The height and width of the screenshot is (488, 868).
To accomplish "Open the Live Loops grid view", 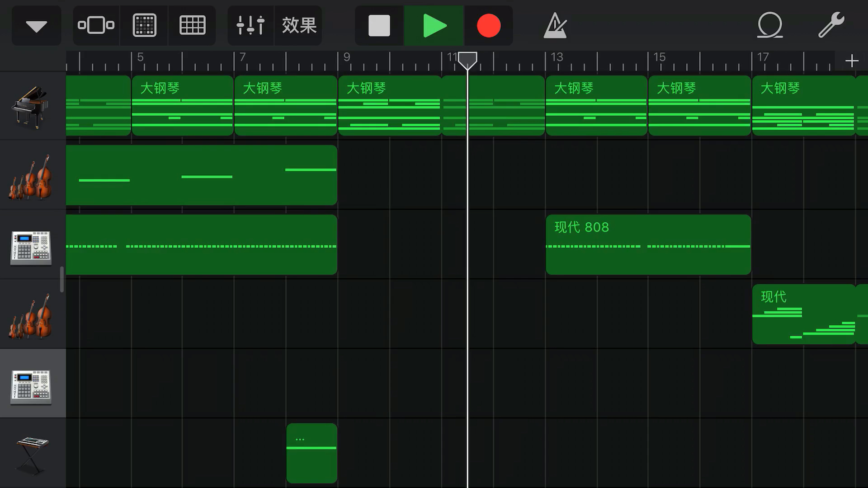I will (x=145, y=25).
